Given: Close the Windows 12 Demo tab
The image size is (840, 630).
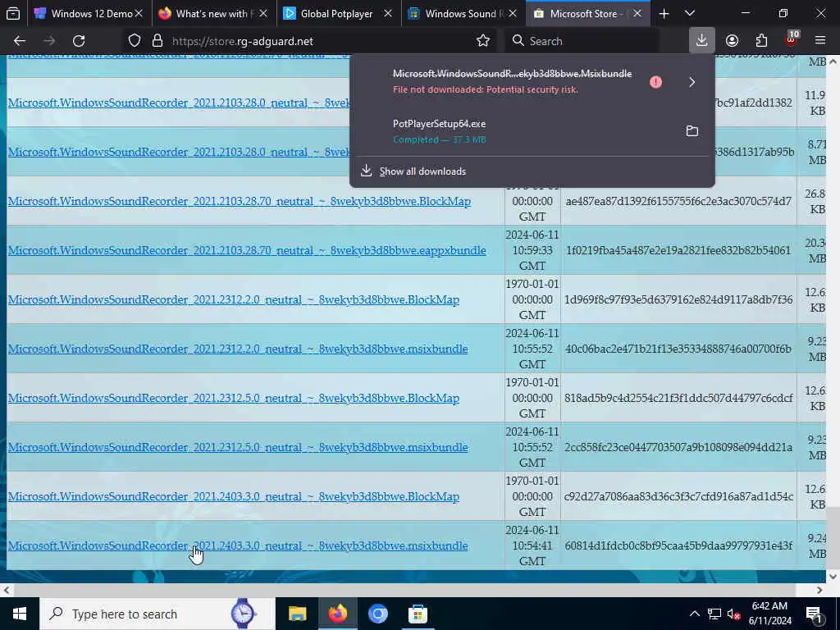Looking at the screenshot, I should point(139,13).
